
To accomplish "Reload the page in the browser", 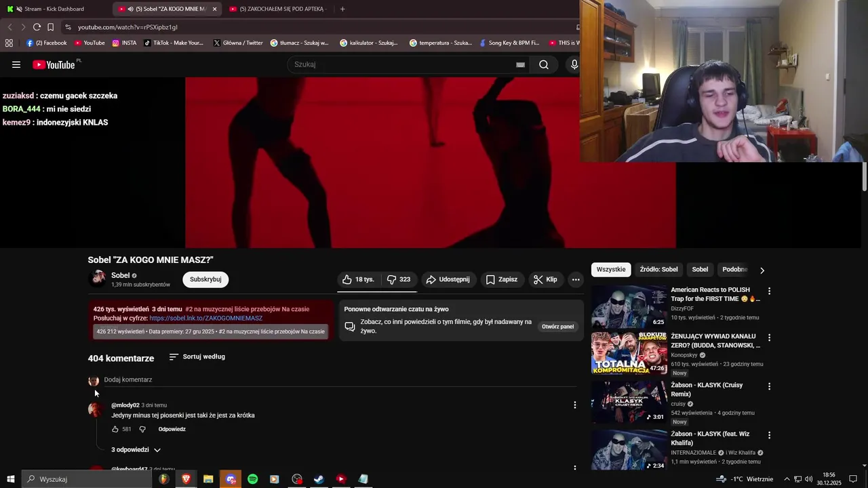I will coord(37,27).
